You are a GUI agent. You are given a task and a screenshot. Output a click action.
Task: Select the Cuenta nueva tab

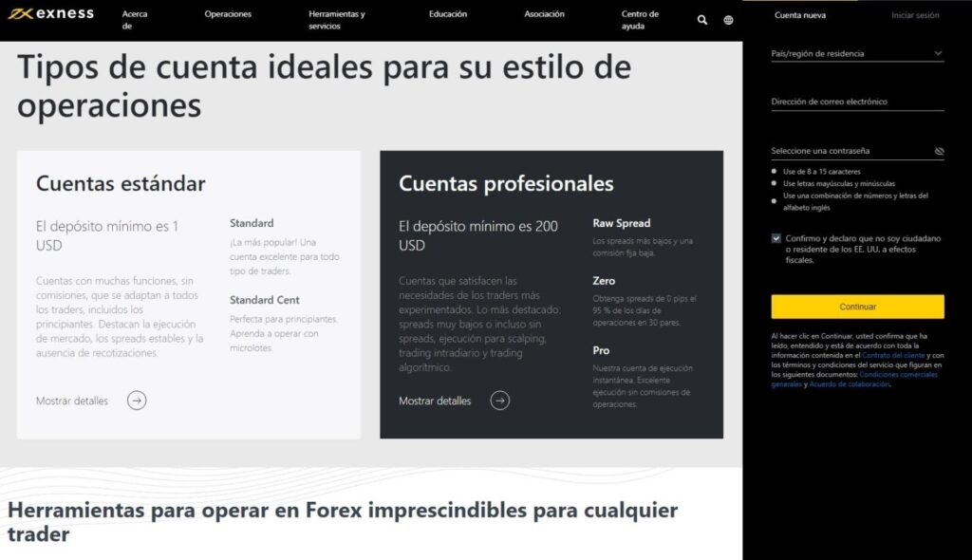tap(800, 15)
